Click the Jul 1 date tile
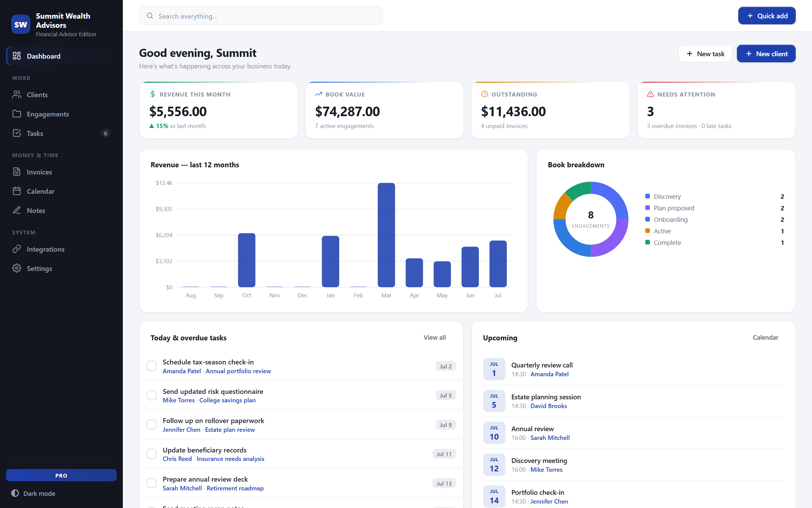 494,369
